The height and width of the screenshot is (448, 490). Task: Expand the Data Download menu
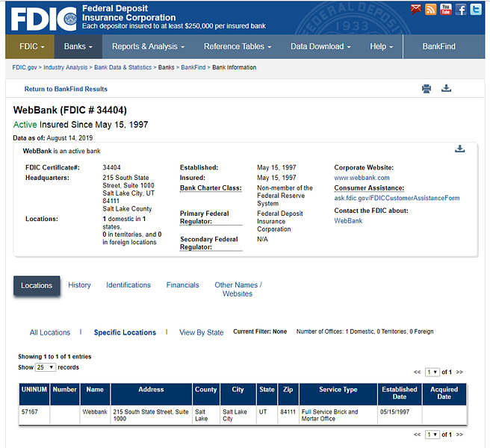[320, 46]
